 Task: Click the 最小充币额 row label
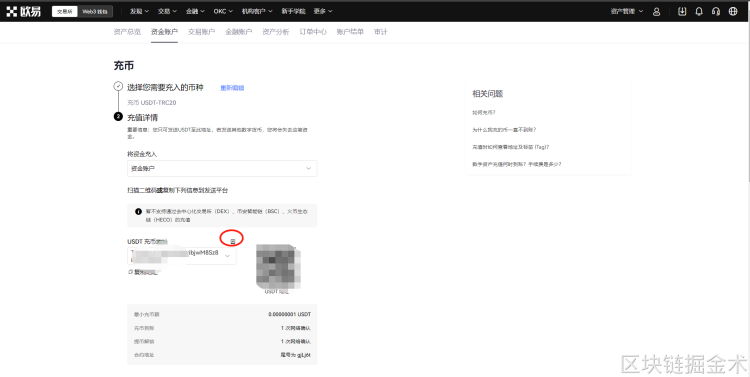tap(146, 314)
